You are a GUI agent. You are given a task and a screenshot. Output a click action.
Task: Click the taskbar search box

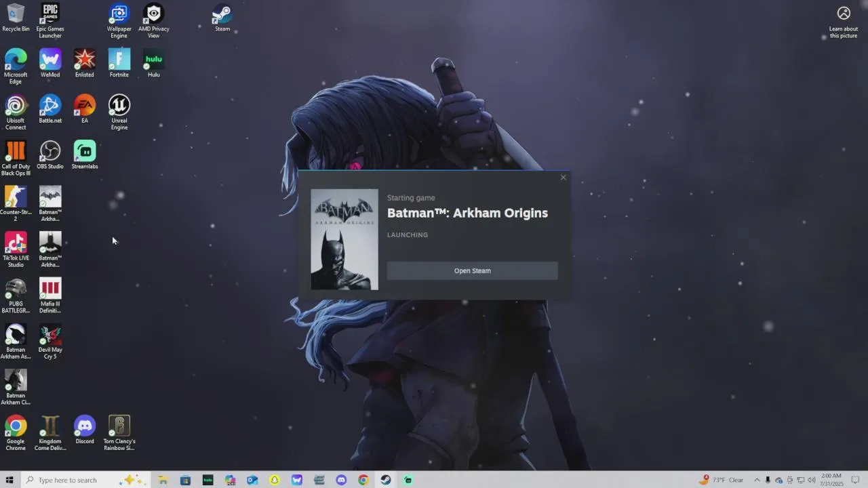(85, 480)
